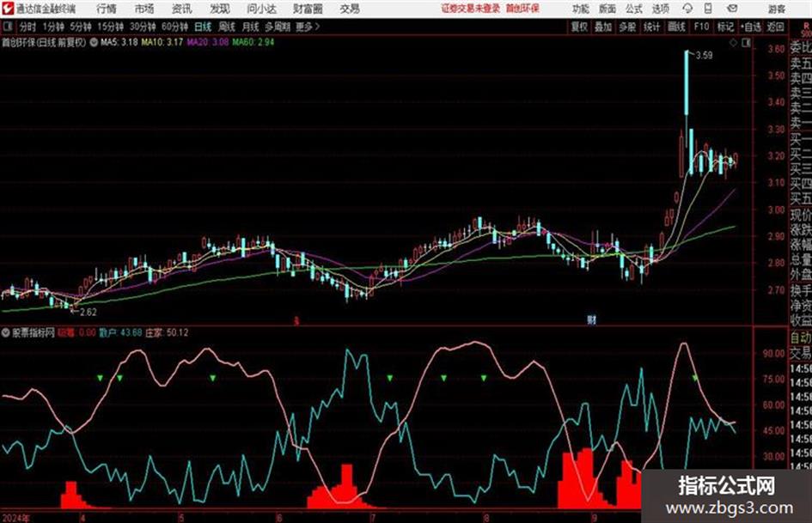Click the 3.59 high price marker
812x523 pixels.
coord(704,56)
